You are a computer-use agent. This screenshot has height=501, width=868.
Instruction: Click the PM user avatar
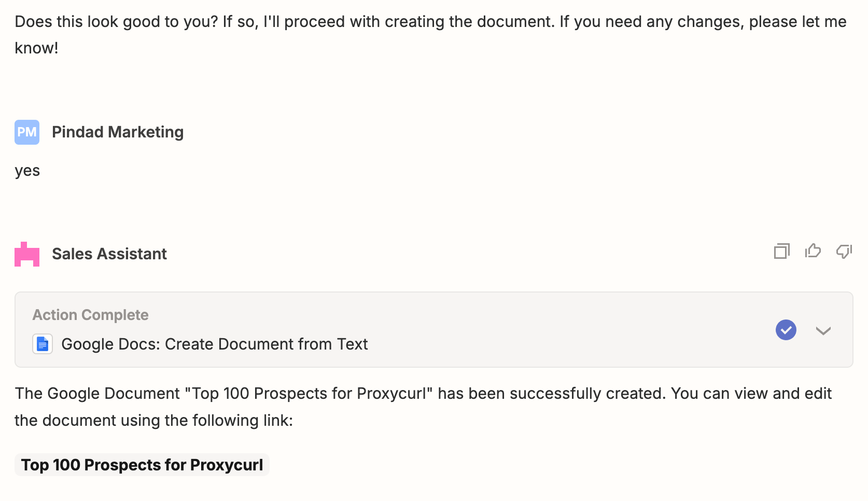(x=27, y=132)
